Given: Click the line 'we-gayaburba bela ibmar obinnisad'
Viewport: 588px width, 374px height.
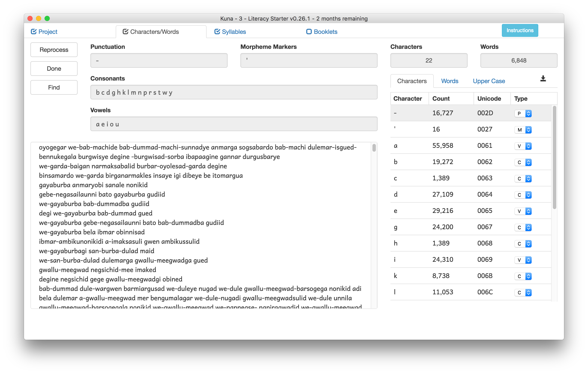Looking at the screenshot, I should (92, 232).
